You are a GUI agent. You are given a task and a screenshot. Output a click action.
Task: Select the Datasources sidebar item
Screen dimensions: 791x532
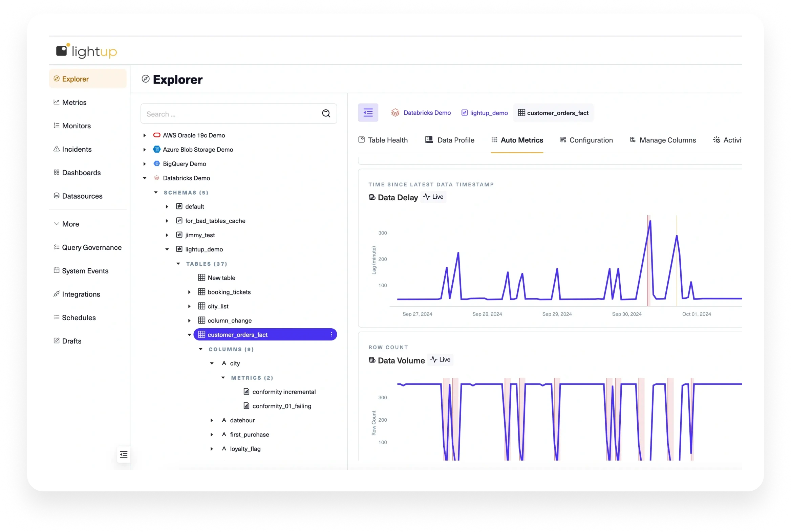82,196
